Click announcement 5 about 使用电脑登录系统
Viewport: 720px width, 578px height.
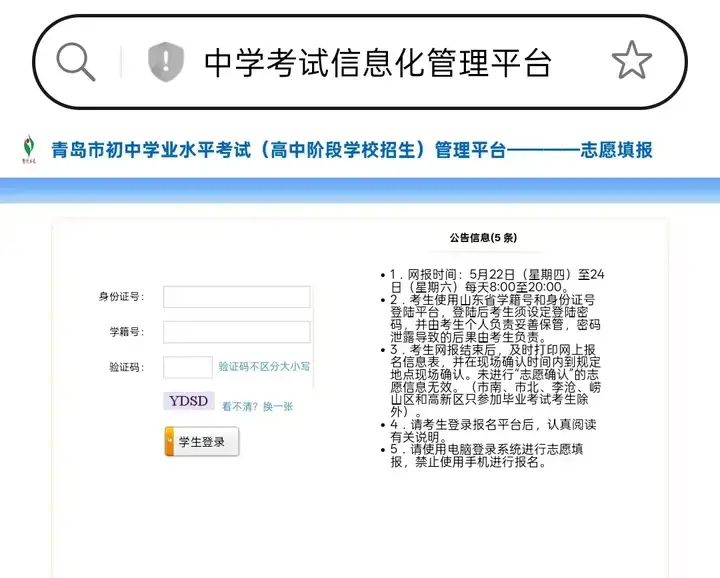click(x=487, y=455)
